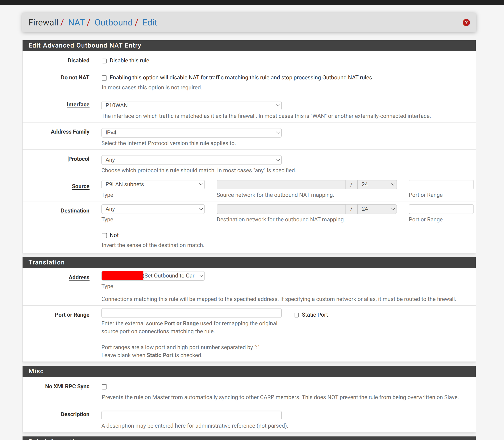
Task: Click the Description text field
Action: point(191,415)
